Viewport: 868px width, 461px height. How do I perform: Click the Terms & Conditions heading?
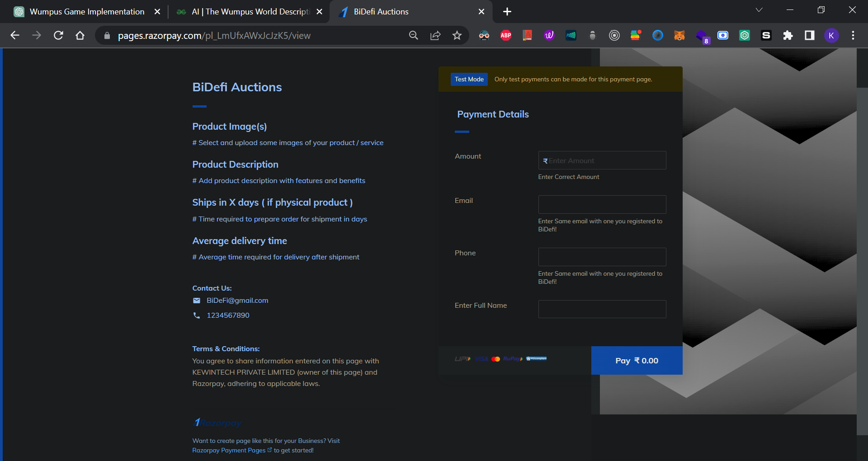(226, 349)
